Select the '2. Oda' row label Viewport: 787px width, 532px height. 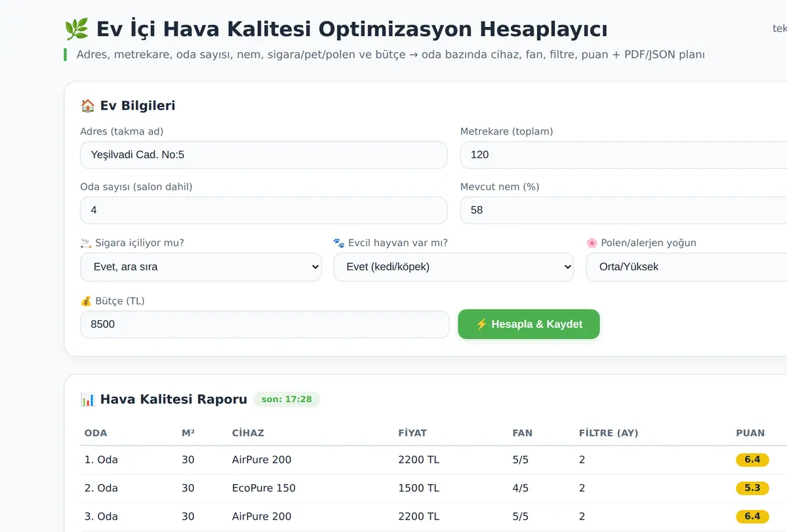point(102,488)
